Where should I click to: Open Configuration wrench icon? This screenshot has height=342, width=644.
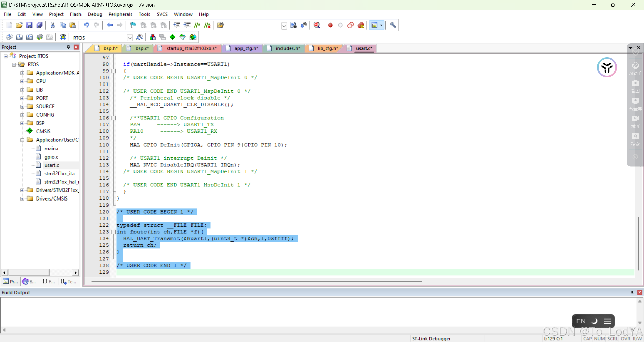pyautogui.click(x=393, y=25)
